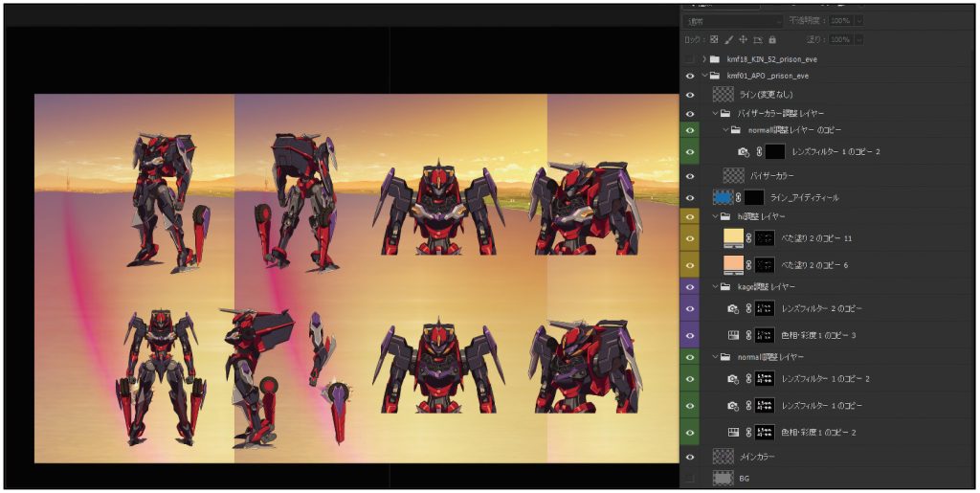Select the BG layer thumbnail
980x493 pixels.
point(724,478)
